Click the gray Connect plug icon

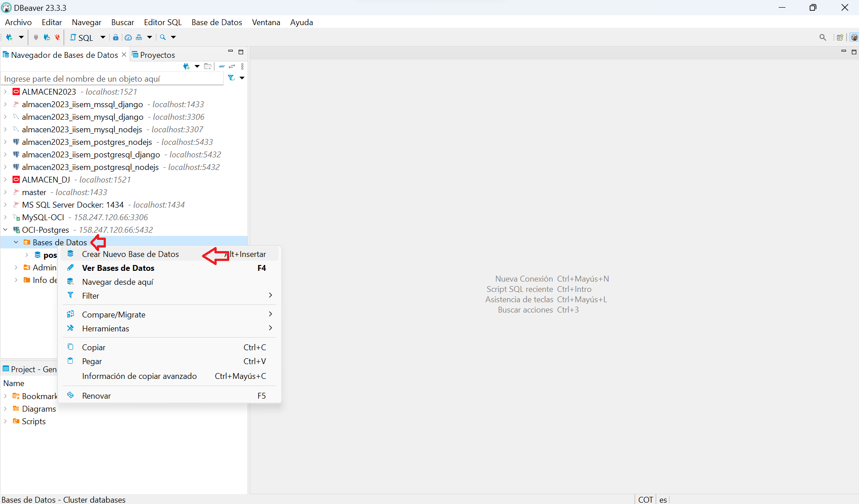[36, 37]
